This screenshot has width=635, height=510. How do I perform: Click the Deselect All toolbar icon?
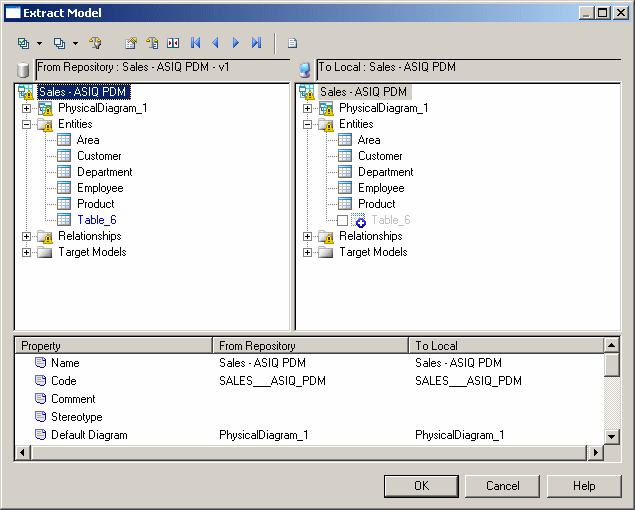(60, 43)
